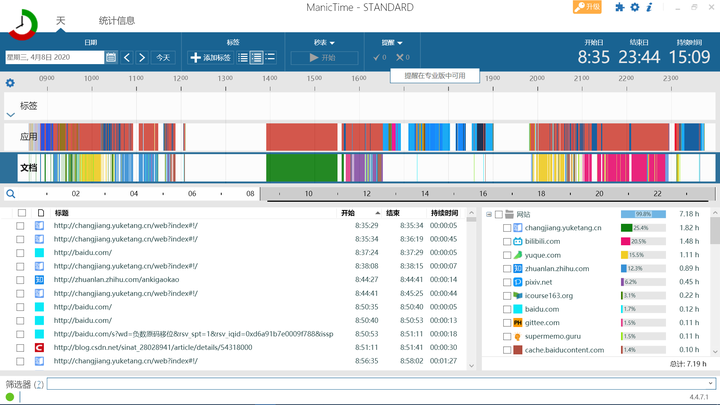Open the calendar date picker icon
Viewport: 720px width, 405px height.
[111, 57]
